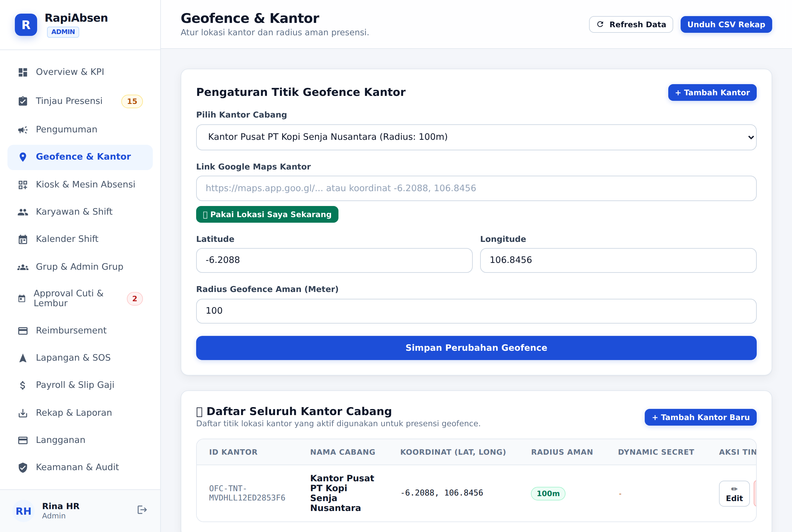Open Payroll & Slip Gaji menu item
The image size is (792, 532).
click(80, 385)
